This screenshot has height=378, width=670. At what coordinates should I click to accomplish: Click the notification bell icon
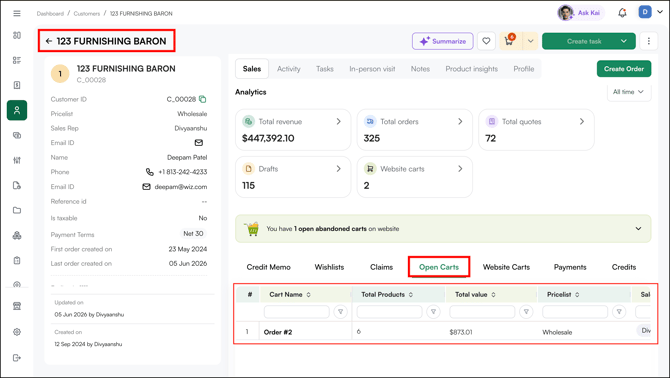pos(622,13)
